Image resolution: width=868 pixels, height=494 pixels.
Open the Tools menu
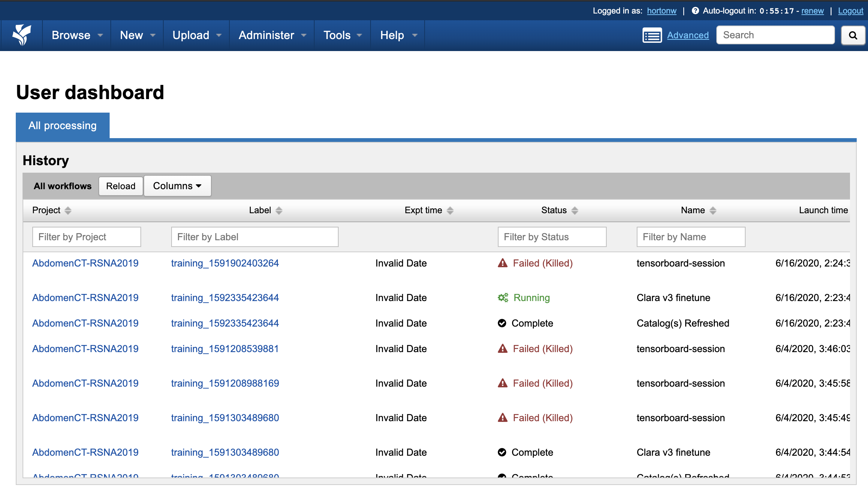[342, 35]
